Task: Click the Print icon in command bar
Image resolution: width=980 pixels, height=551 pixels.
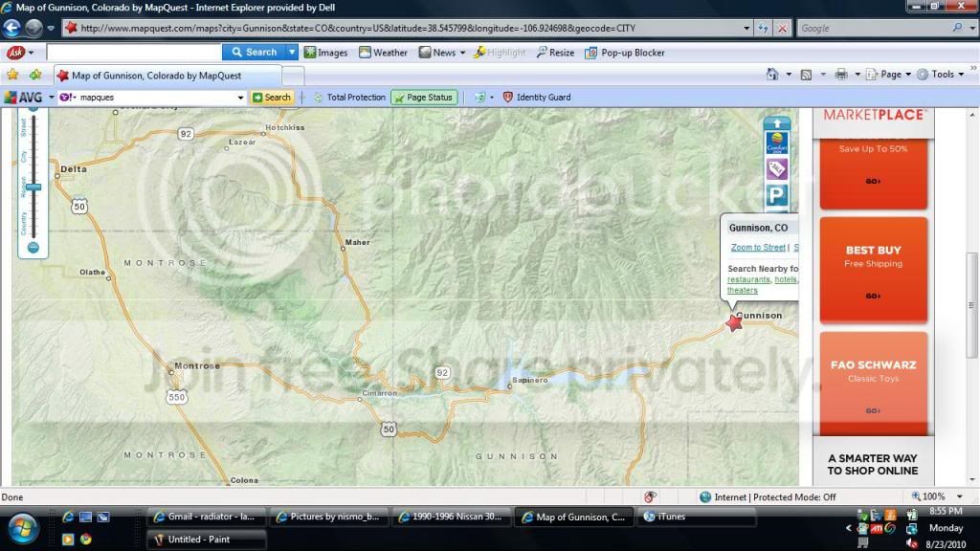Action: coord(840,75)
